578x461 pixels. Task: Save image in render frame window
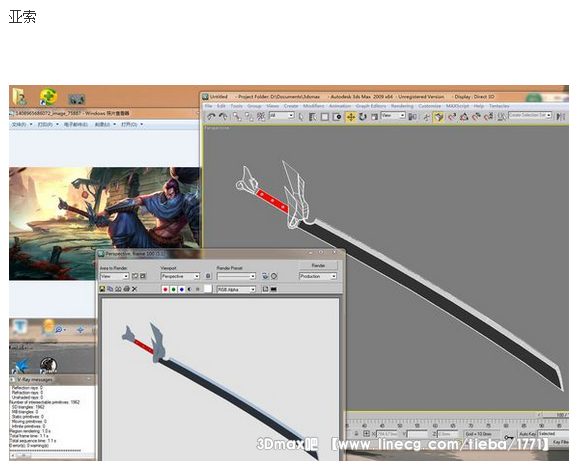point(102,289)
